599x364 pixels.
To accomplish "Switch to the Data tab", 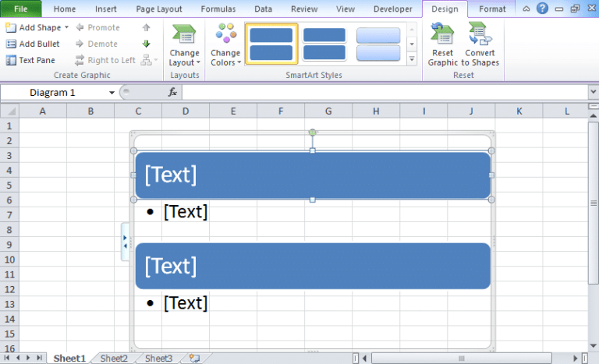I will (263, 9).
